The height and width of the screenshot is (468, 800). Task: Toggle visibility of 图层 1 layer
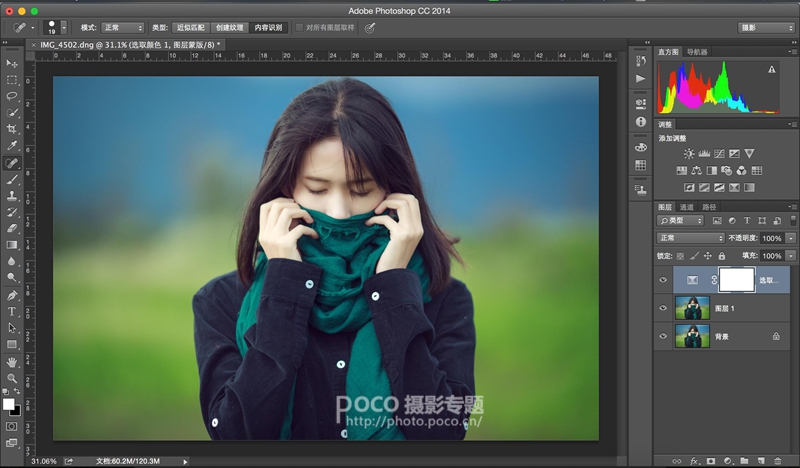point(663,308)
